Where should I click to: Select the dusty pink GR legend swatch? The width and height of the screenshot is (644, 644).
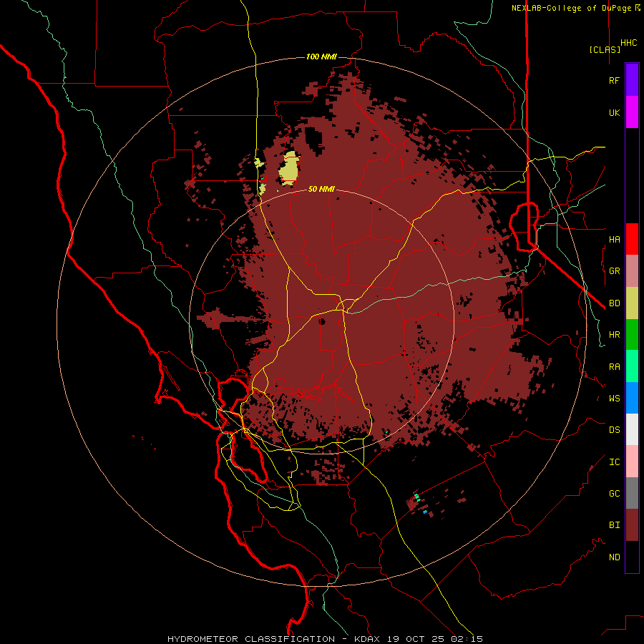(632, 271)
